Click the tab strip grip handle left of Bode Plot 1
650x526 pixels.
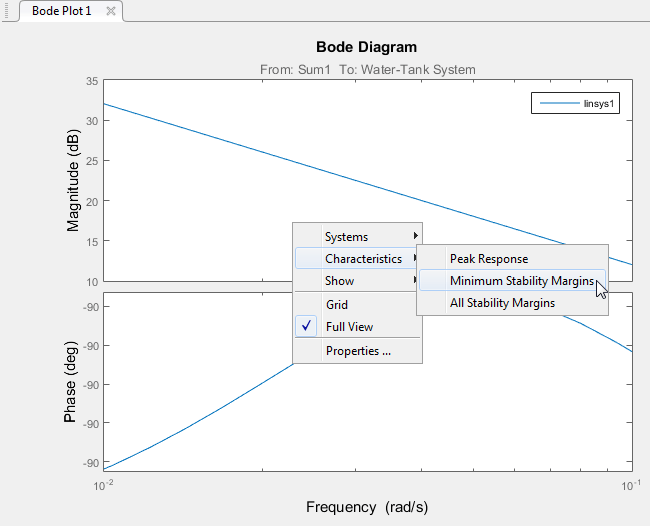tap(7, 11)
